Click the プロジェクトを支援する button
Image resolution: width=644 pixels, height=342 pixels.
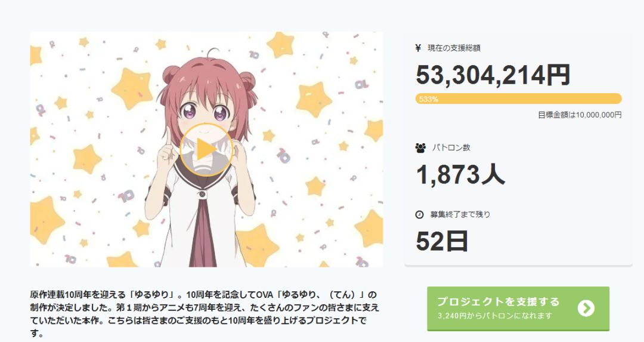tap(518, 309)
